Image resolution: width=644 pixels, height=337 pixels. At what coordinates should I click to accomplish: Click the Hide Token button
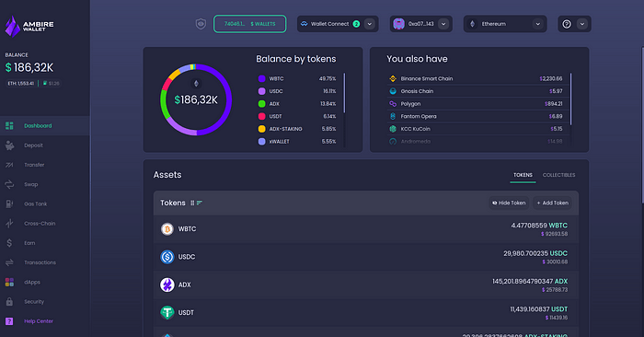(x=509, y=203)
